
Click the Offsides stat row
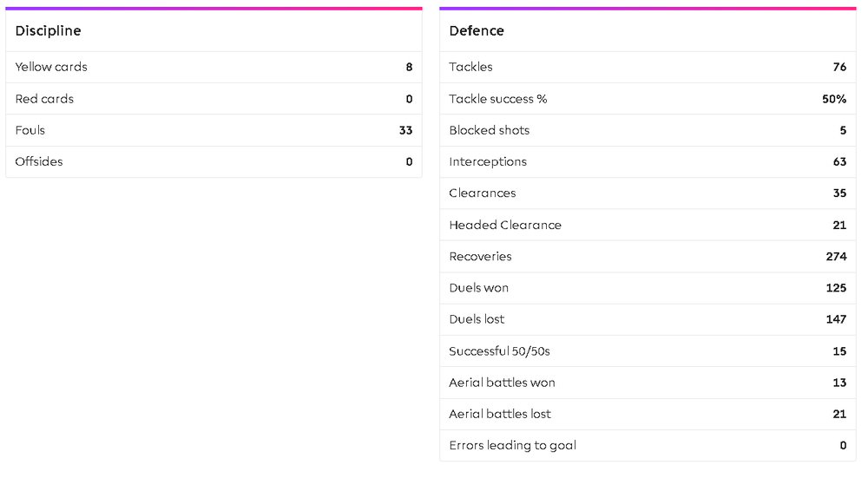click(x=214, y=162)
